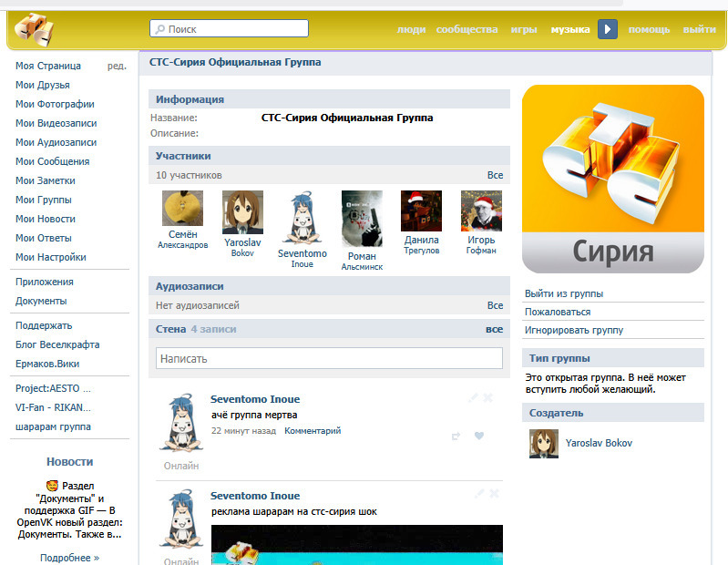728x565 pixels.
Task: Open Данила Трегулов's avatar
Action: pyautogui.click(x=421, y=211)
